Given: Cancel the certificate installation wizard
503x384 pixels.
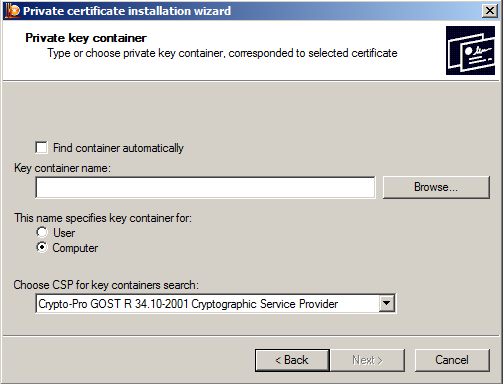Looking at the screenshot, I should [452, 360].
